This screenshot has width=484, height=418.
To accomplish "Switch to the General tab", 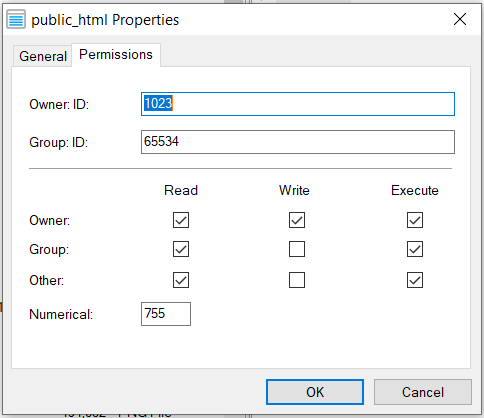I will (x=43, y=56).
